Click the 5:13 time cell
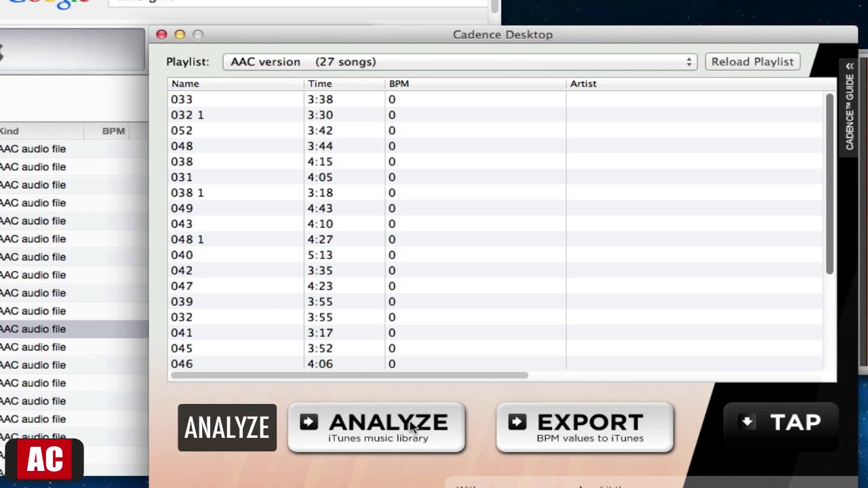The height and width of the screenshot is (488, 868). click(320, 255)
